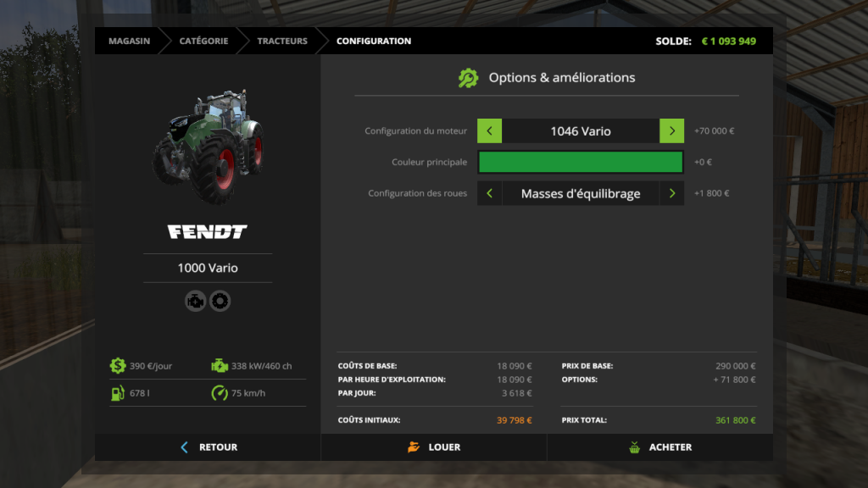This screenshot has height=488, width=868.
Task: Click the 678 l capacity value
Action: click(x=140, y=393)
